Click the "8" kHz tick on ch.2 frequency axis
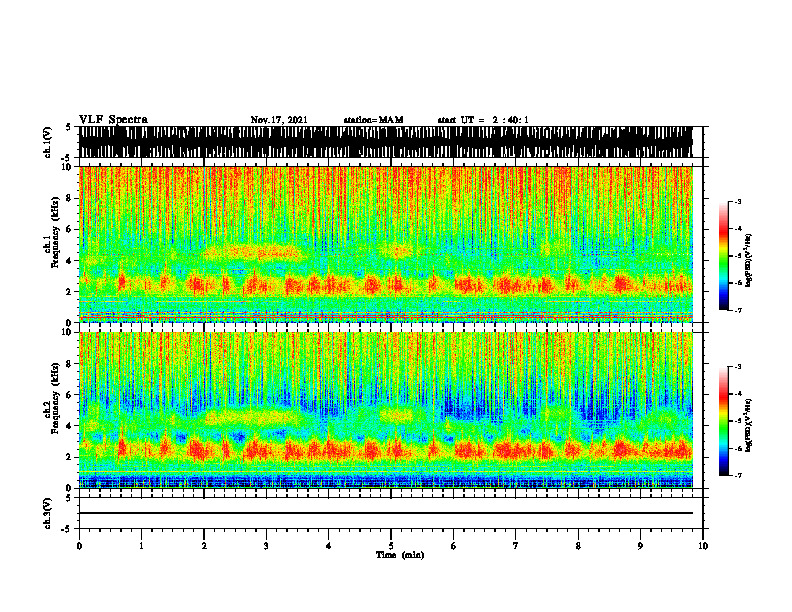 coord(69,364)
